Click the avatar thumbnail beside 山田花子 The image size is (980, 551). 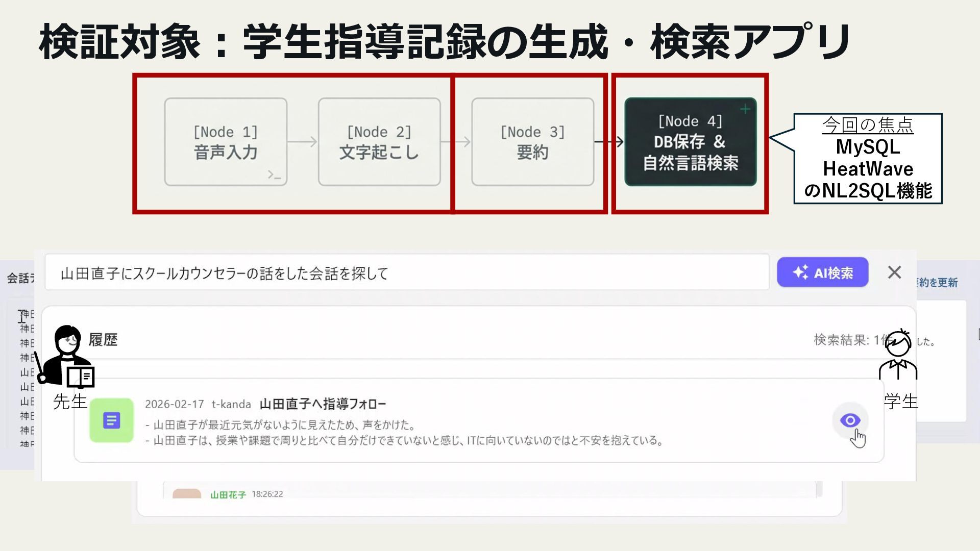[x=187, y=493]
